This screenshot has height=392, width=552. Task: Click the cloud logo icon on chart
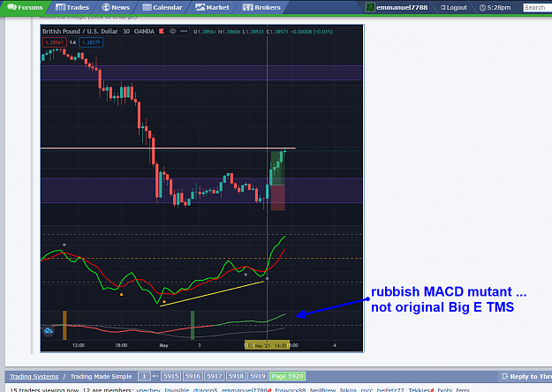(49, 331)
